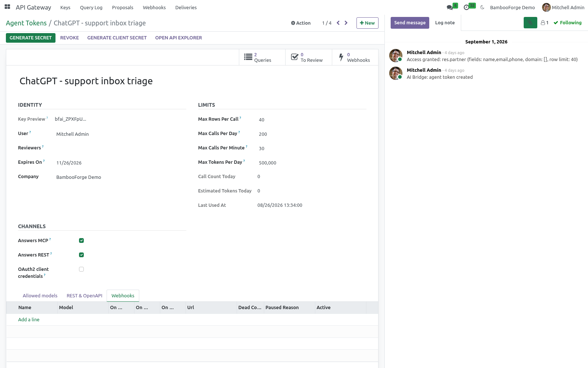Open the Keys menu

click(x=65, y=7)
